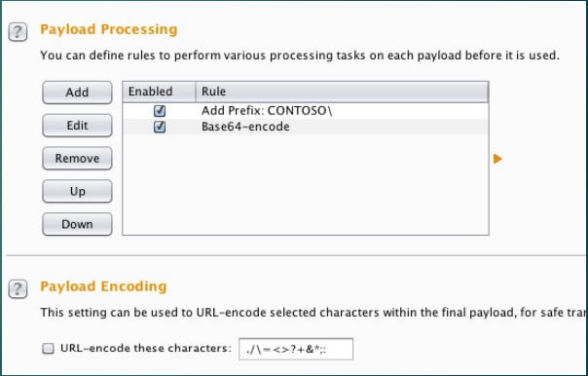This screenshot has width=588, height=376.
Task: Uncheck the Base64-encode rule
Action: (160, 127)
